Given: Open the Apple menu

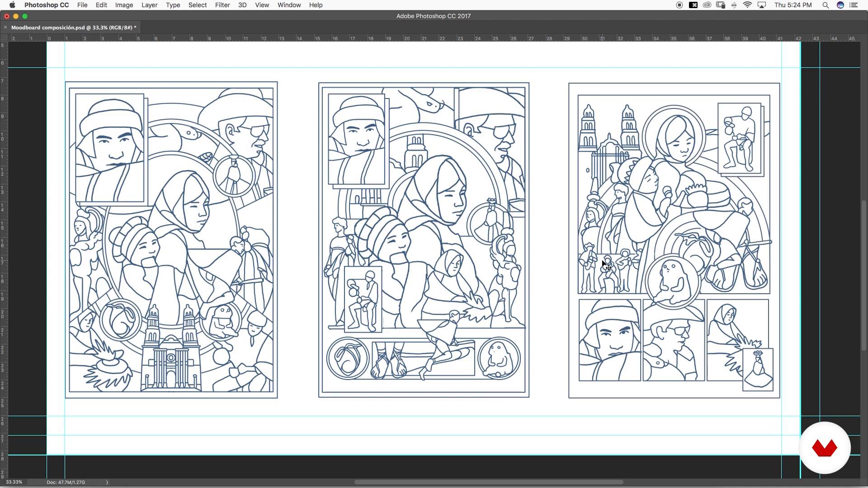Looking at the screenshot, I should [x=12, y=5].
